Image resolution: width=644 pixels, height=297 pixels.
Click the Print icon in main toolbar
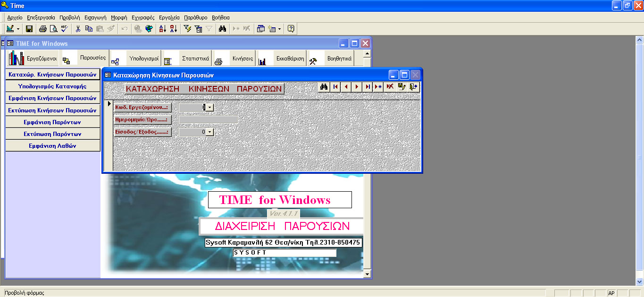click(42, 29)
